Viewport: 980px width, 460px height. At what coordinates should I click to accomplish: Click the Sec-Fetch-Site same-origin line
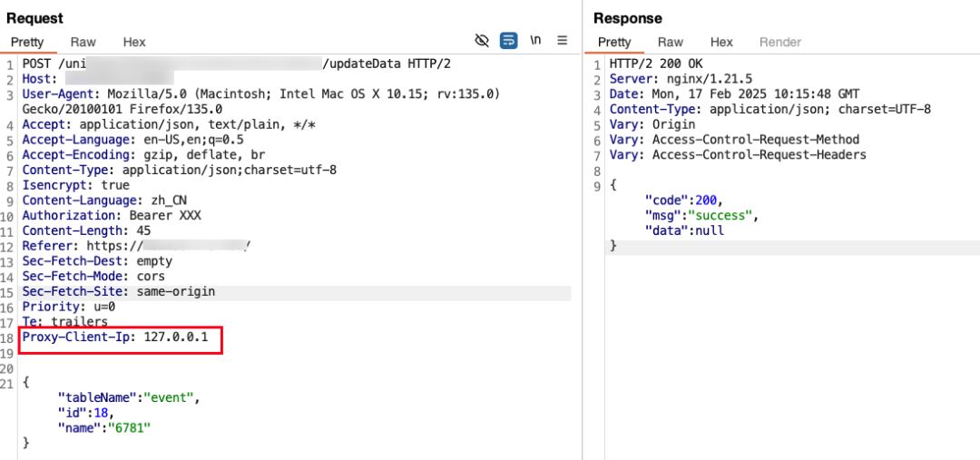pyautogui.click(x=119, y=291)
